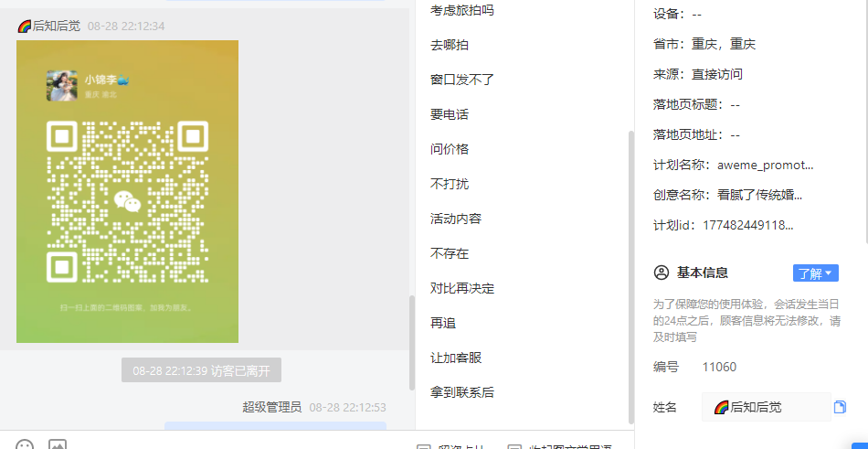Screen dimensions: 868x449
Task: Select quick reply 让加客服
Action: (x=456, y=358)
